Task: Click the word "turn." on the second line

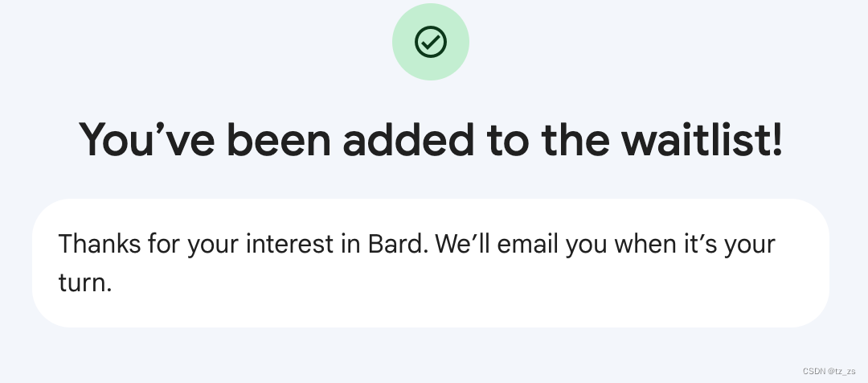Action: point(85,282)
